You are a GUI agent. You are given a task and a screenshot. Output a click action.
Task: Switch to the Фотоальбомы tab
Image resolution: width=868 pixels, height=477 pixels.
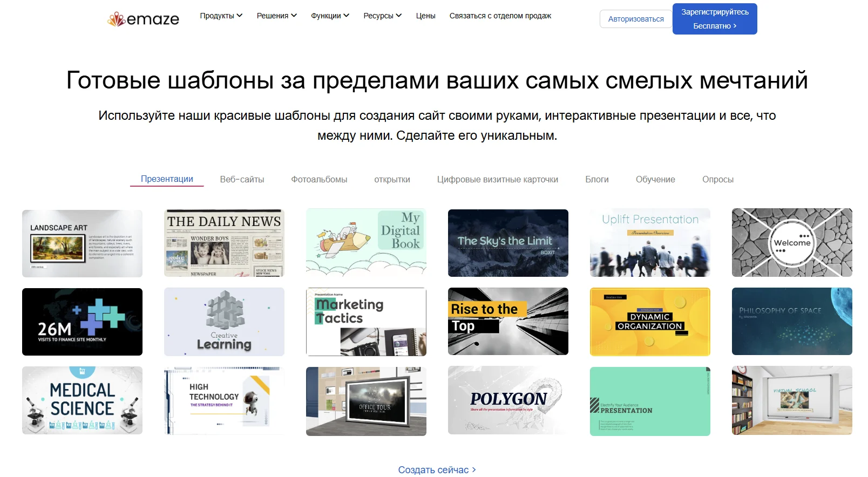tap(319, 179)
